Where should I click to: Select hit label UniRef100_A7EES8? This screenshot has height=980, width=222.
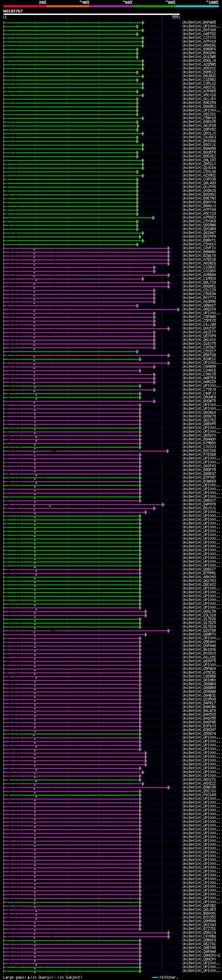point(199,259)
